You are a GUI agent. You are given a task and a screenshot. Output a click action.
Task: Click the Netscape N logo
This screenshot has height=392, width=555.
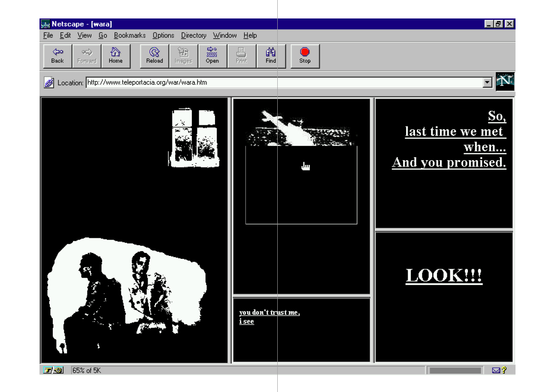click(505, 82)
